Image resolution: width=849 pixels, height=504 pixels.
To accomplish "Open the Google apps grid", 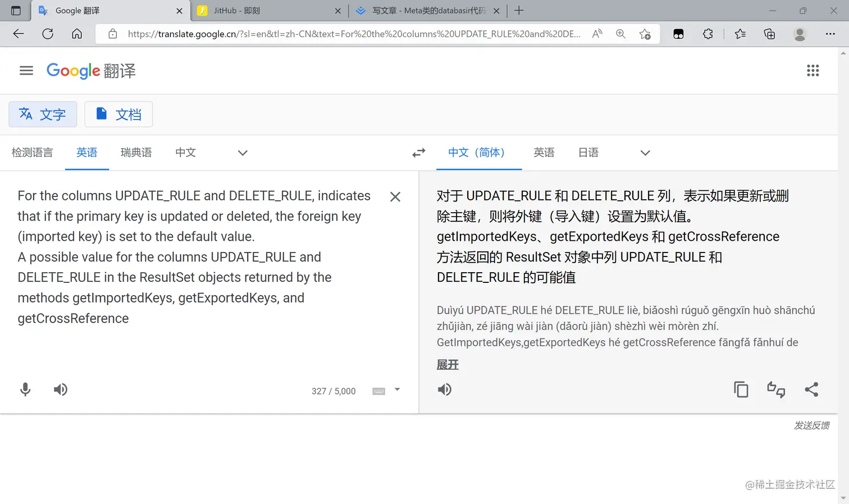I will pyautogui.click(x=813, y=71).
